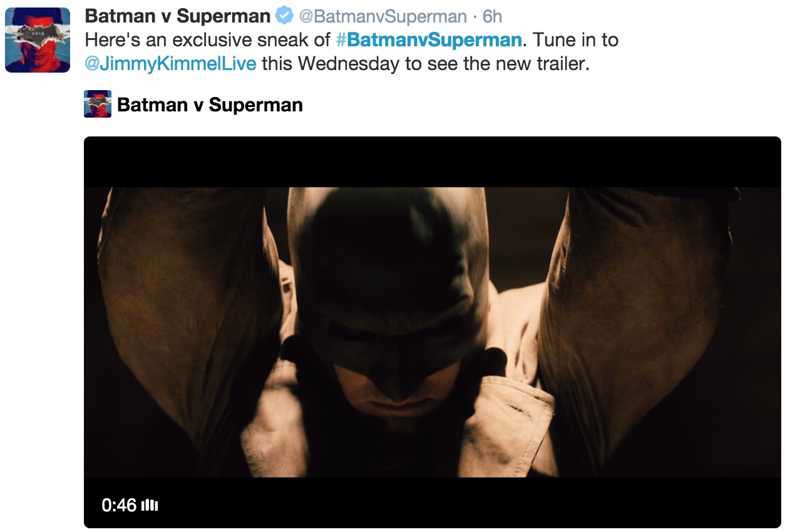
Task: Click the black letterbox bar atop the video
Action: pyautogui.click(x=432, y=161)
